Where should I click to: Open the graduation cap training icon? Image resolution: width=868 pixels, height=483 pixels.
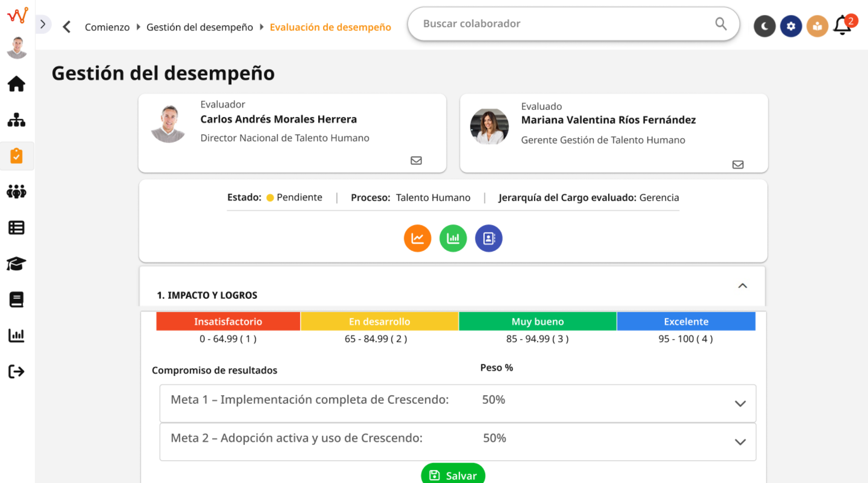click(16, 264)
